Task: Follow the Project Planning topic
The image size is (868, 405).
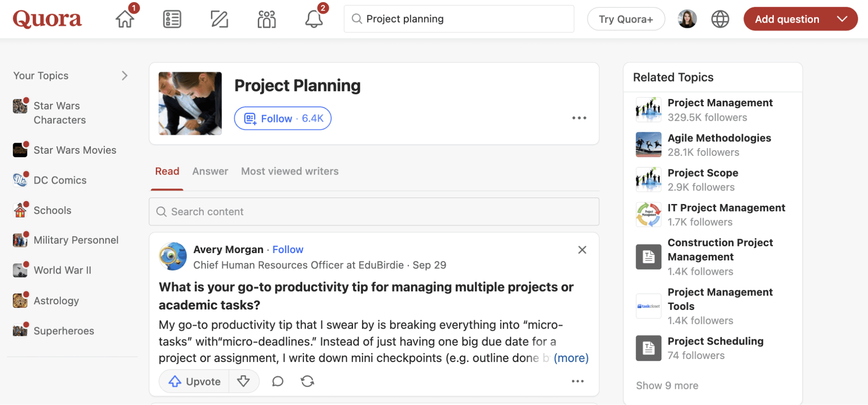Action: (283, 119)
